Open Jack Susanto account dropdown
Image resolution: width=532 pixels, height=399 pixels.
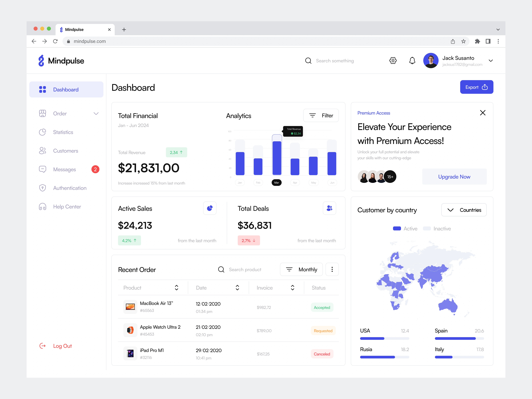tap(491, 61)
